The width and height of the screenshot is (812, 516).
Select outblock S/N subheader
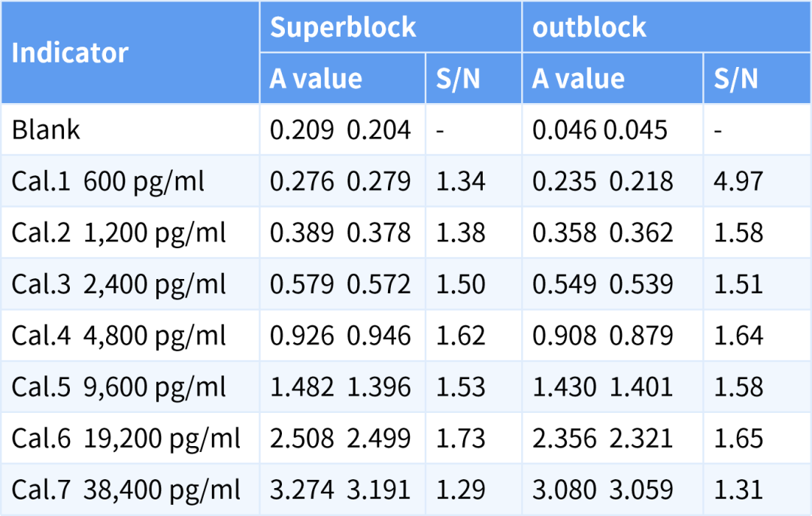pos(735,78)
